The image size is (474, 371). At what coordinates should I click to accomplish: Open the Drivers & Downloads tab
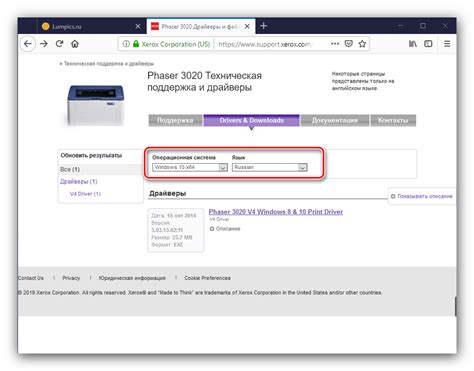[252, 120]
